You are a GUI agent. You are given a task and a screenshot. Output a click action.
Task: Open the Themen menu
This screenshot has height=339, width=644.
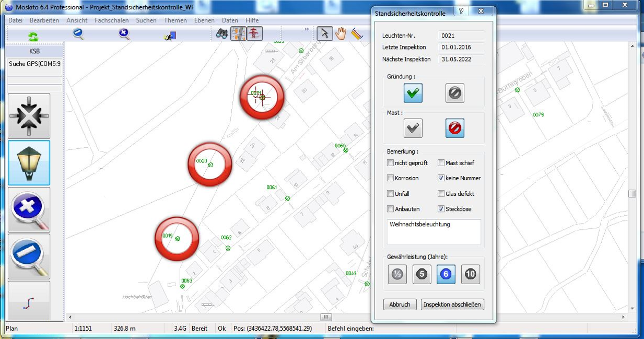coord(175,20)
